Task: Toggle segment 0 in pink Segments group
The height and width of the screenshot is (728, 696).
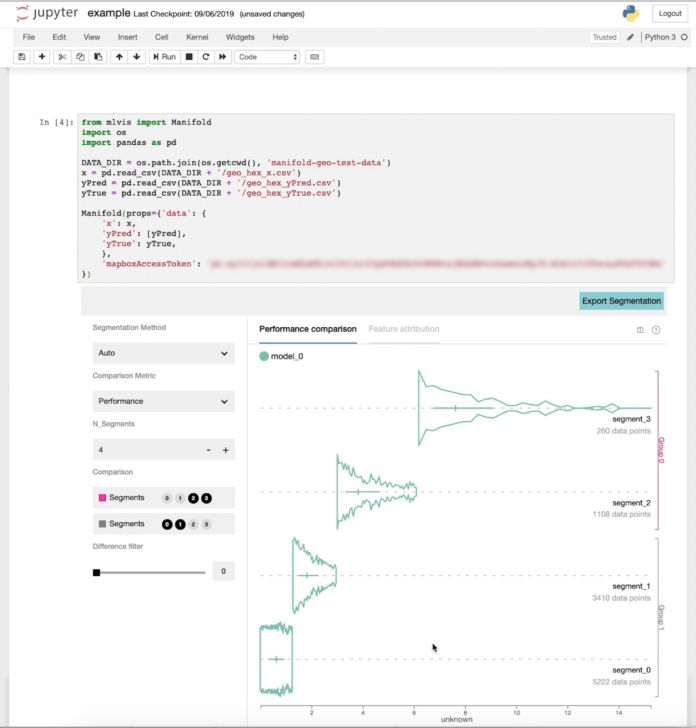Action: 167,498
